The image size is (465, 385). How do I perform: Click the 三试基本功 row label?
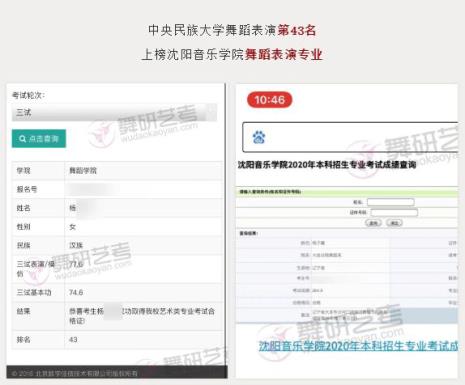click(34, 292)
